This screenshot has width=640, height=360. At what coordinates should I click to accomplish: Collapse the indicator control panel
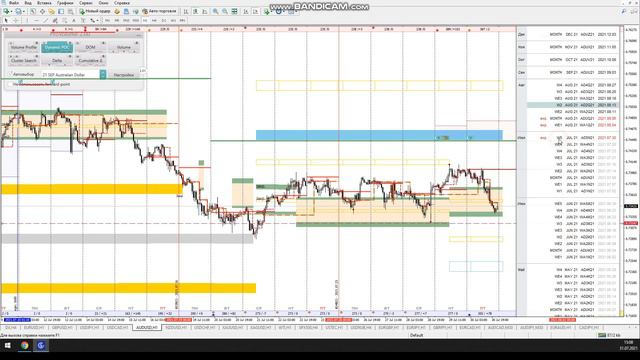[139, 36]
